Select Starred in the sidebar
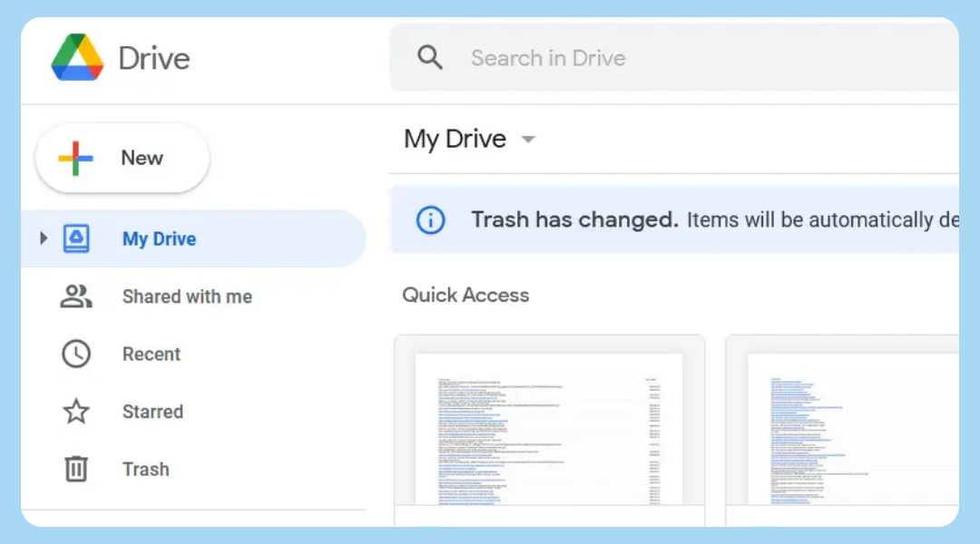Screen dimensions: 980x544 [x=152, y=412]
